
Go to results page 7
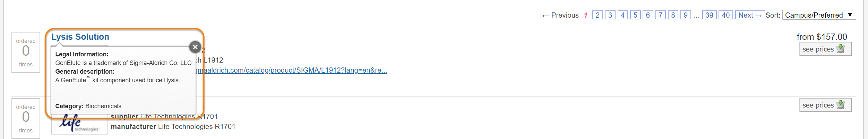[660, 15]
